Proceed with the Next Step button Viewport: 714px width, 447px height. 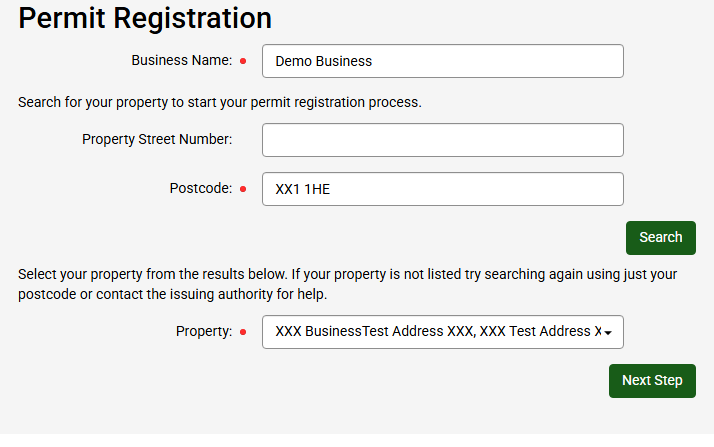(651, 381)
